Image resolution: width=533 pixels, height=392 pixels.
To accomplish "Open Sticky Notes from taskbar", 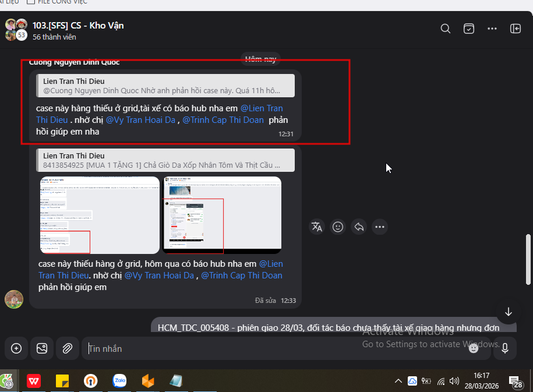I will pos(62,381).
